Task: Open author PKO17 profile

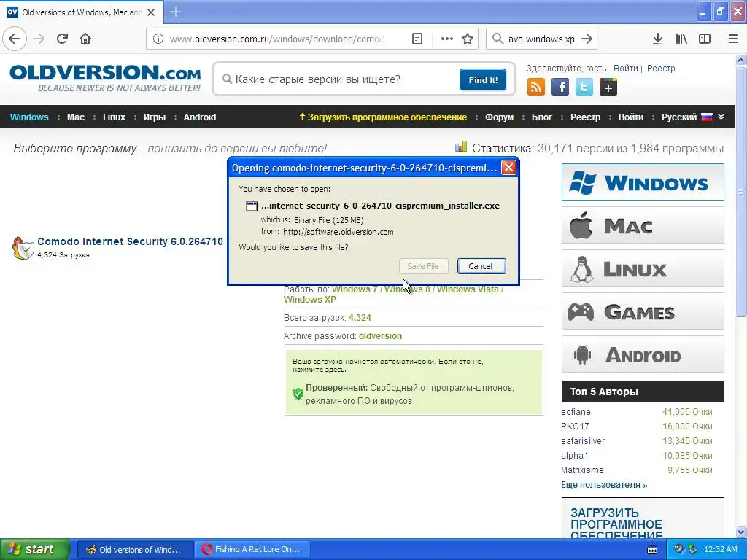Action: 575,426
